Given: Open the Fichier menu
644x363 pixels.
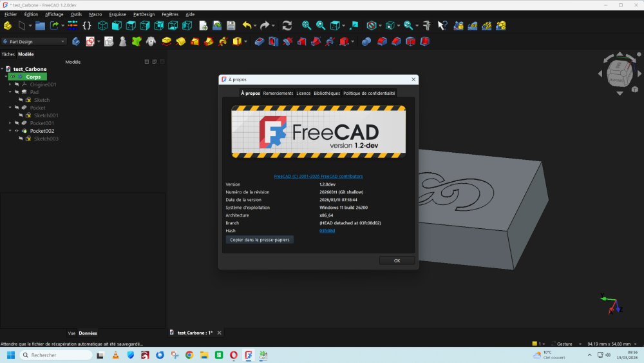Looking at the screenshot, I should click(x=11, y=14).
